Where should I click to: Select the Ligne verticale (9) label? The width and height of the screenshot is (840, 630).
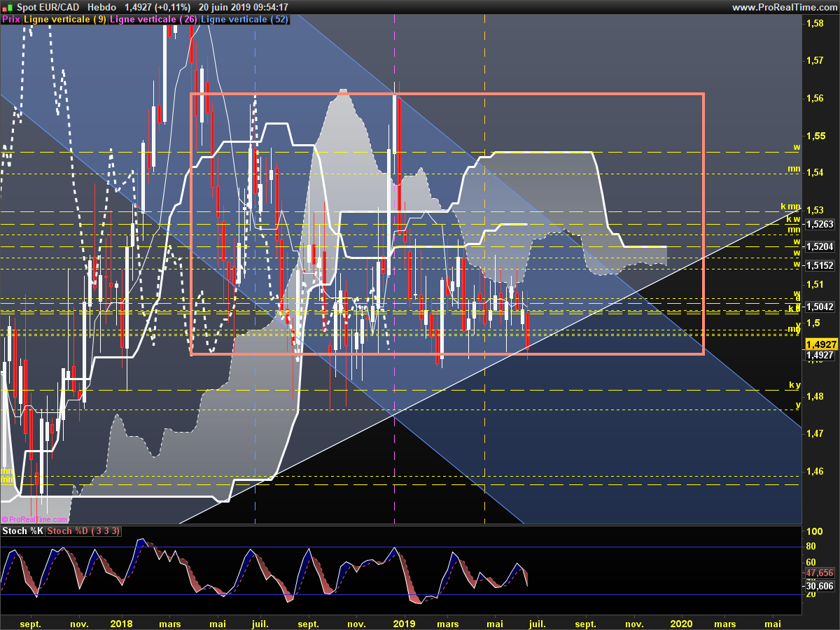65,20
